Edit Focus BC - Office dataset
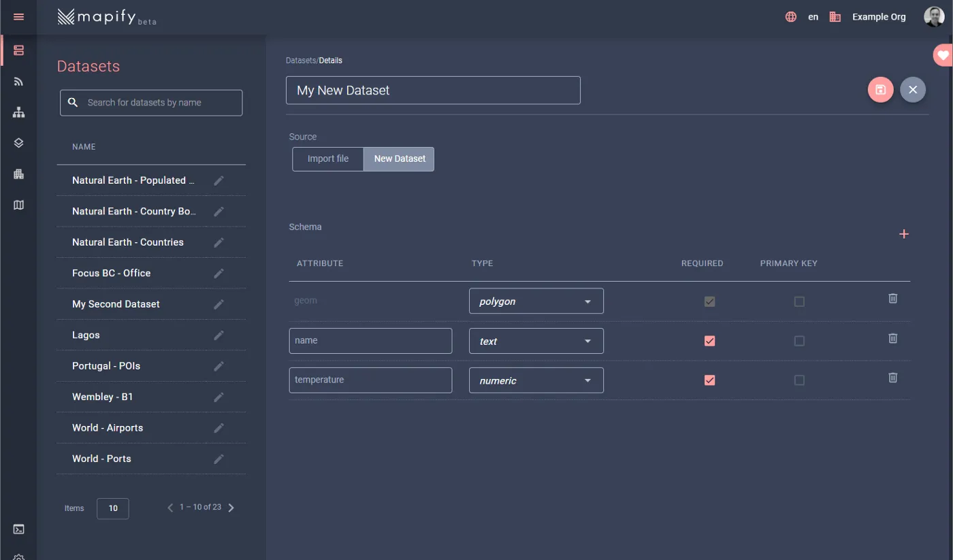This screenshot has width=953, height=560. pos(219,273)
